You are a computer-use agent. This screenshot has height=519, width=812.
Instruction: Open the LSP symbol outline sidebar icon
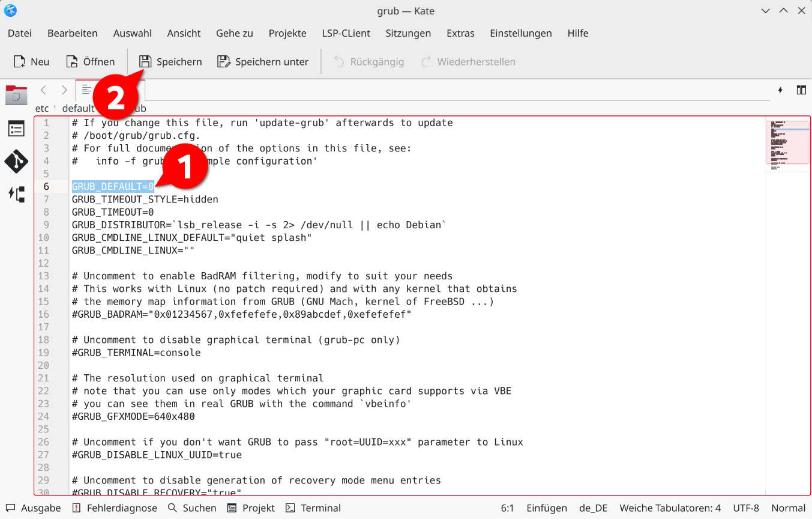point(16,193)
